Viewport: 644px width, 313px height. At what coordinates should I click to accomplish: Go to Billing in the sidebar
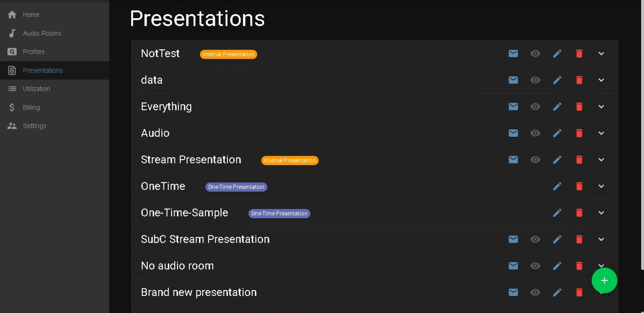31,107
